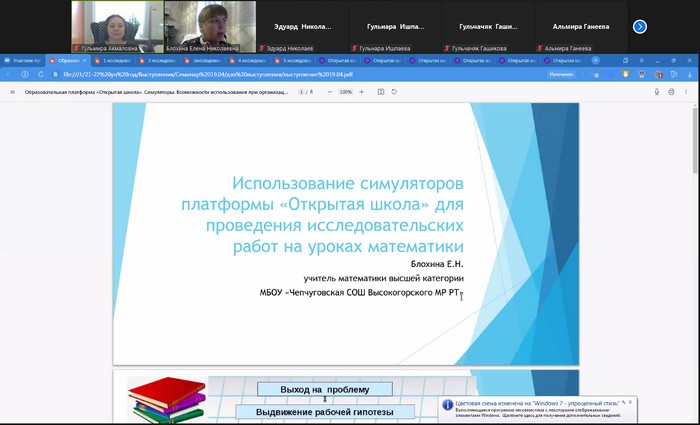Click the 'Напечатать' button in address bar

click(561, 74)
